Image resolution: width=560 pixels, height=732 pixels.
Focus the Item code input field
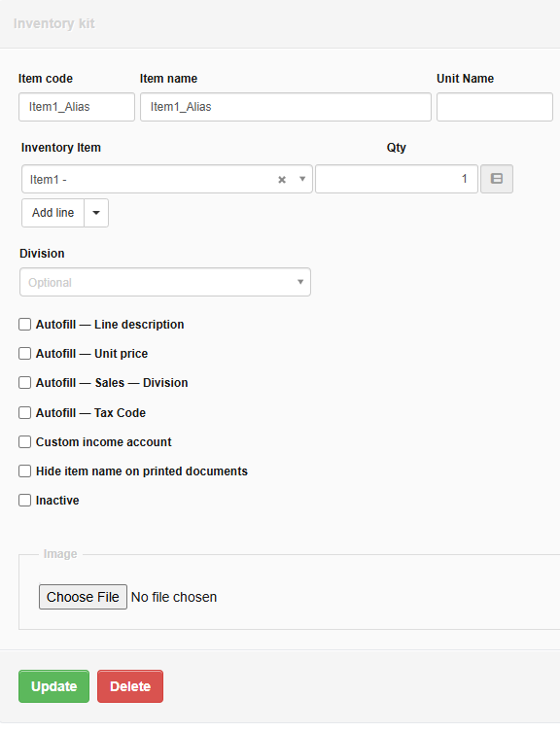click(x=77, y=107)
